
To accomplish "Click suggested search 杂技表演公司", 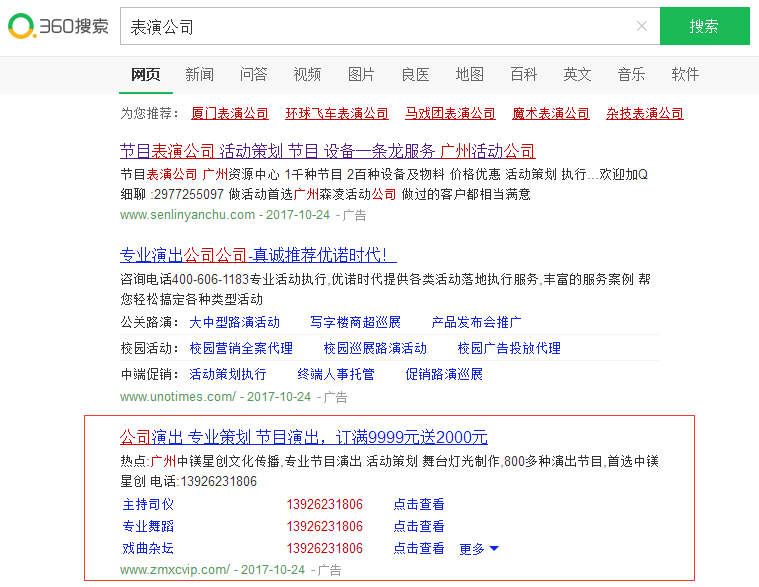I will click(645, 114).
